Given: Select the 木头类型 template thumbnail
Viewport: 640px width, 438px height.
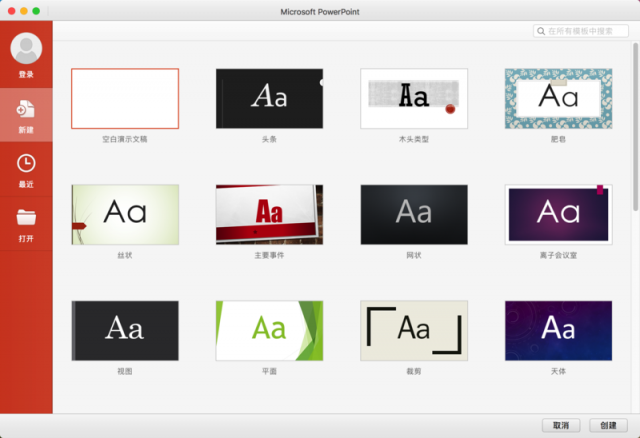Looking at the screenshot, I should (414, 98).
